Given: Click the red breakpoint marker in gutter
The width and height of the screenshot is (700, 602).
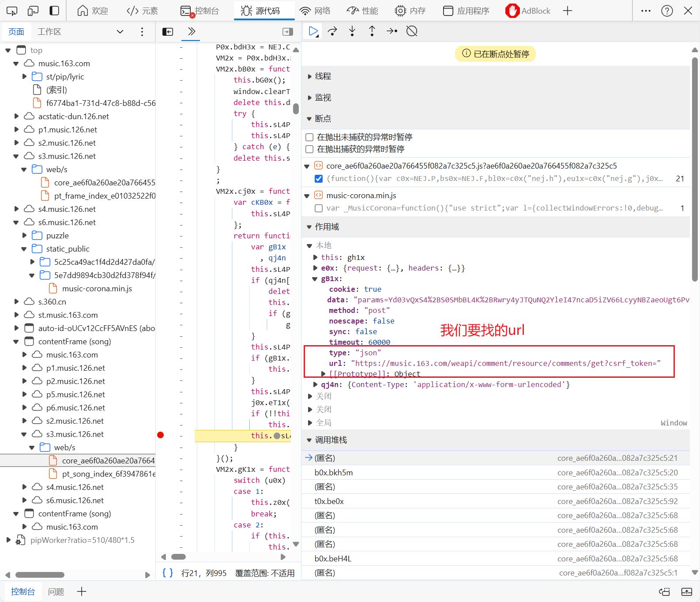Looking at the screenshot, I should click(161, 435).
